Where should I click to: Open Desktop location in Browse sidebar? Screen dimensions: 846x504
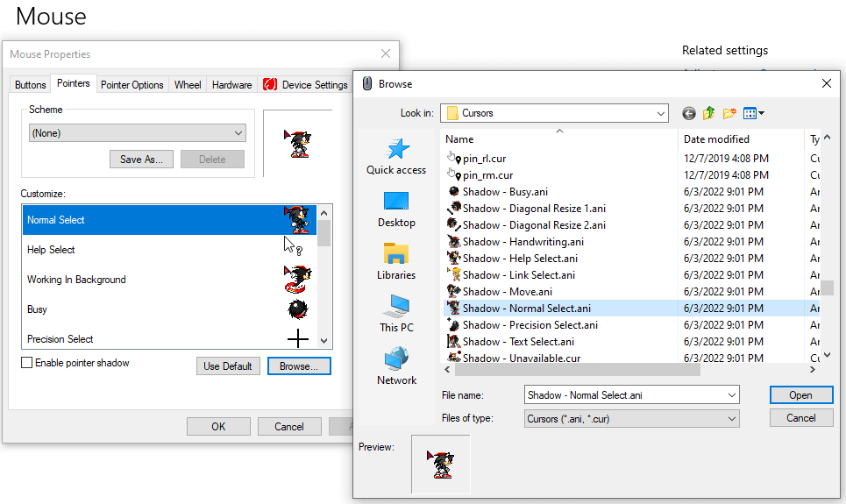pos(396,209)
